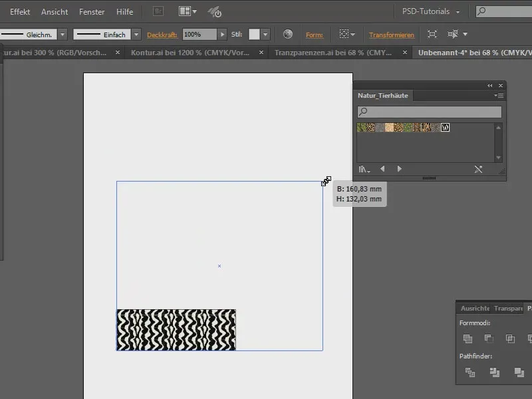Expand the select similar options arrow
The width and height of the screenshot is (532, 399).
click(465, 35)
